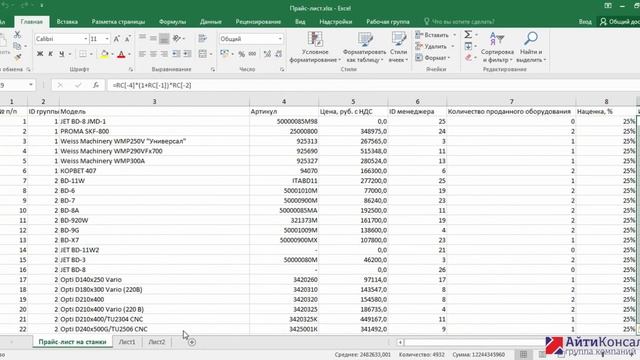
Task: Apply the percent style
Action: click(x=242, y=54)
